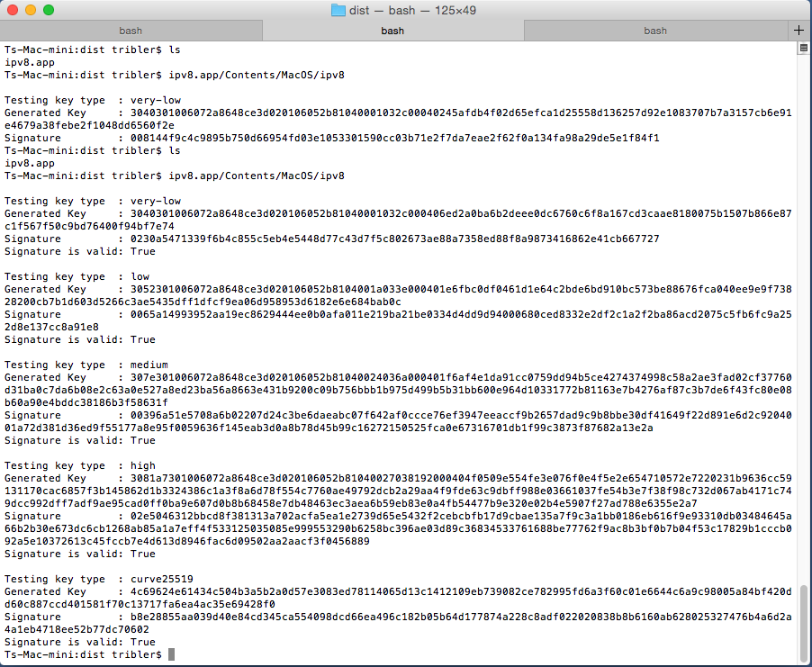Click the signature starting '0230a5471339f6b4'
This screenshot has width=812, height=667.
pos(394,239)
